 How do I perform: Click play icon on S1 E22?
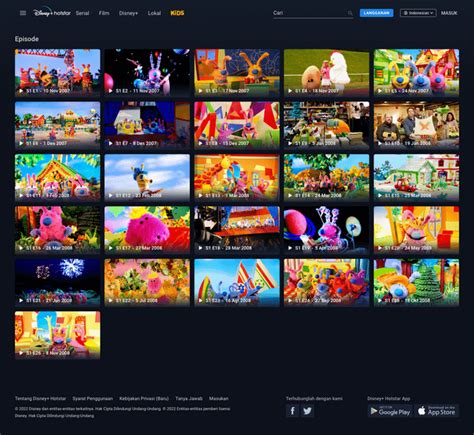point(110,300)
